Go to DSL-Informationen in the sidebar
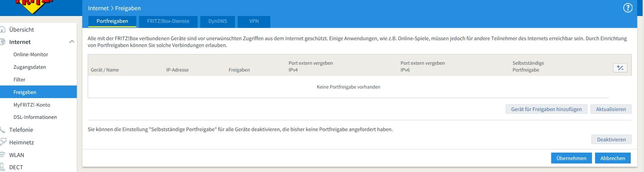 (x=35, y=117)
